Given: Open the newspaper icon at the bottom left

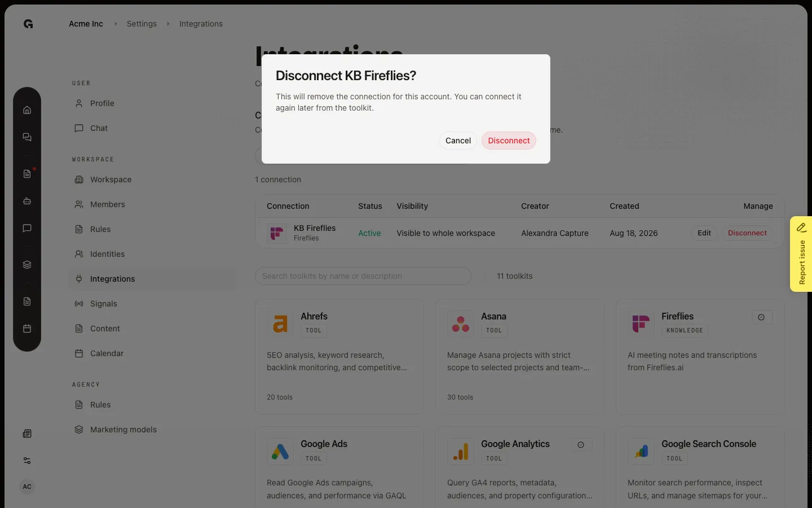Looking at the screenshot, I should click(x=27, y=433).
